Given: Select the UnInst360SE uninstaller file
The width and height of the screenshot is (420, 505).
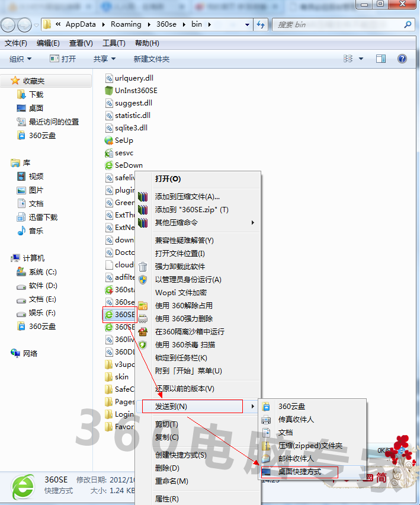Looking at the screenshot, I should point(136,91).
